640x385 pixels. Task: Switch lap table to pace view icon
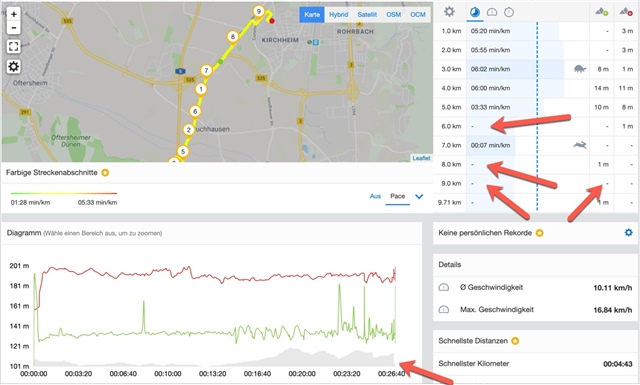(475, 12)
